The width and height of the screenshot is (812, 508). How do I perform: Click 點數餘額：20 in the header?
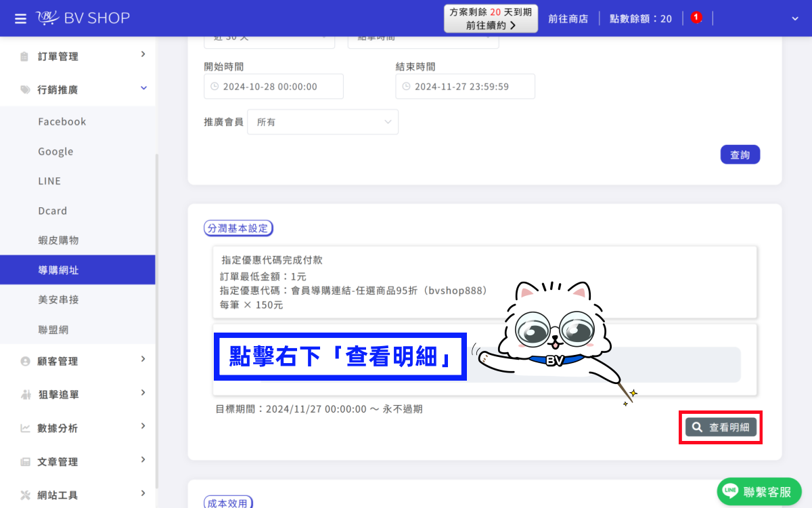641,19
